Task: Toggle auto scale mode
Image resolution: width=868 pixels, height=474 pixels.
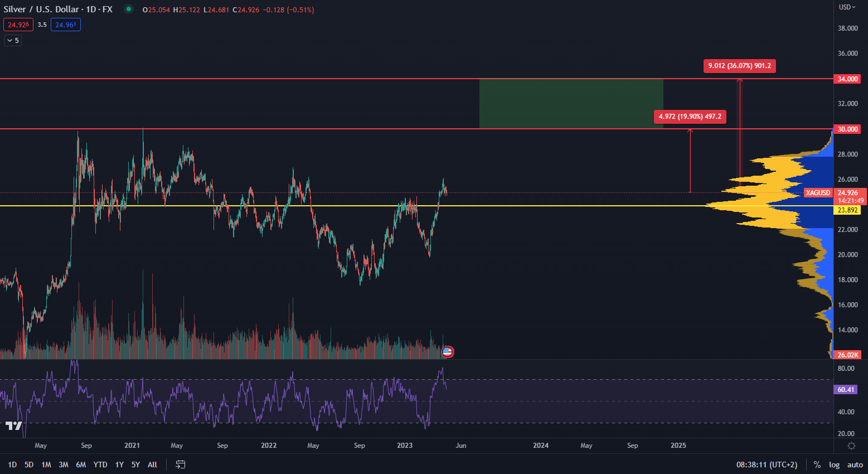Action: [855, 465]
